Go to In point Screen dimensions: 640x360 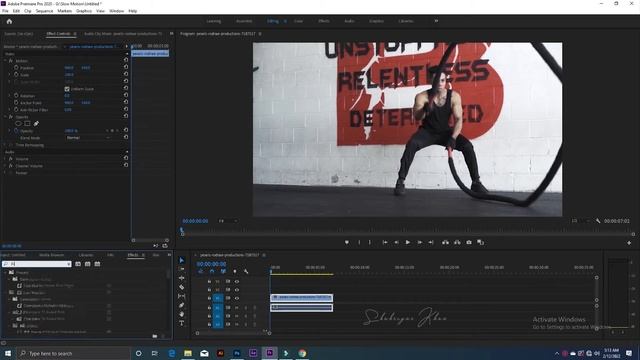click(384, 242)
